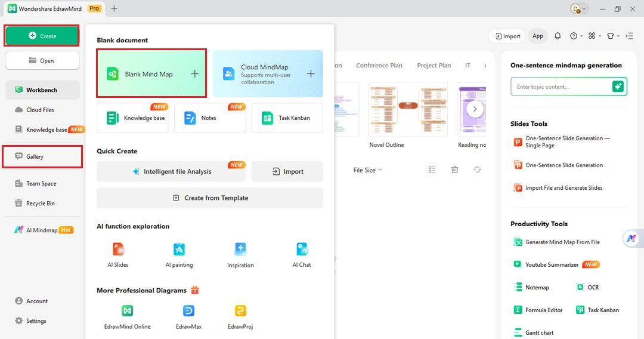Open the notifications bell

pos(558,36)
